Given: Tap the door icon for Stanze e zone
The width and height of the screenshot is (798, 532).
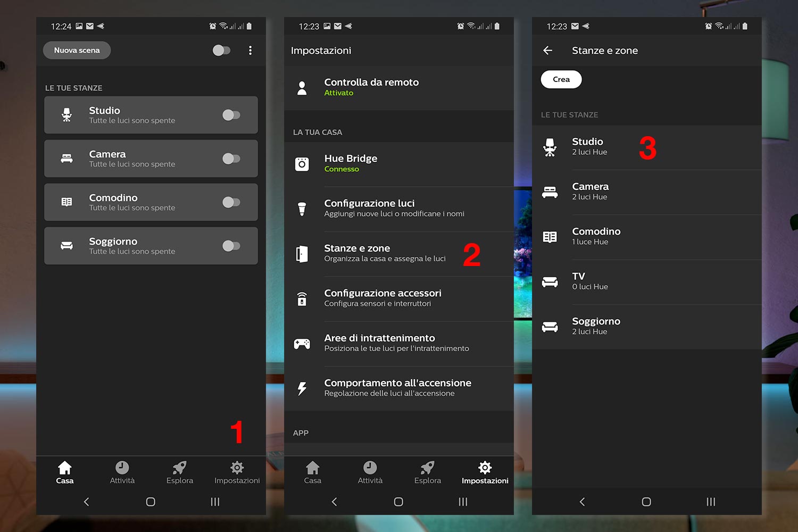Looking at the screenshot, I should 302,254.
